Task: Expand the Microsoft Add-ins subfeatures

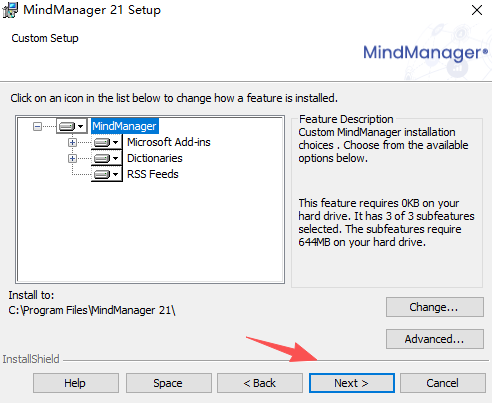Action: (72, 142)
